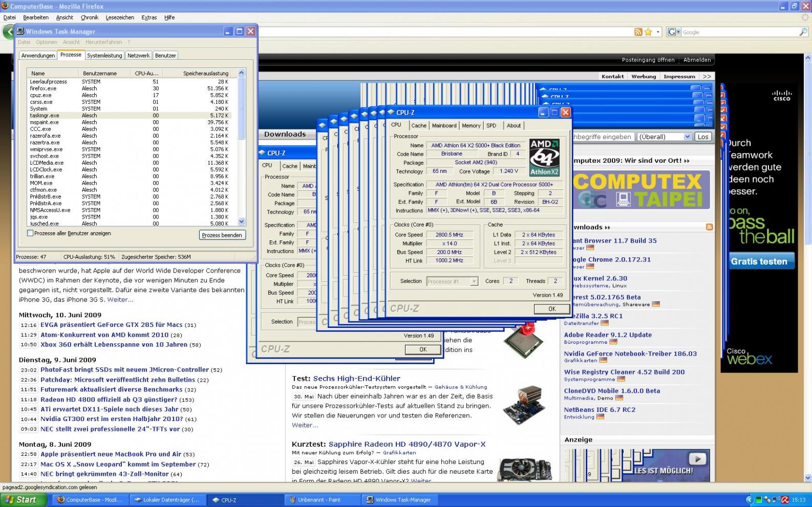Viewport: 812px width, 507px height.
Task: Select cpuz.exe process row
Action: tap(129, 95)
